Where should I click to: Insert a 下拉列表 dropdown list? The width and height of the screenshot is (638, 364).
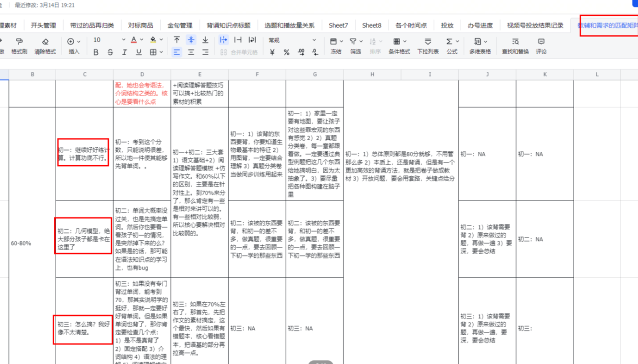428,46
